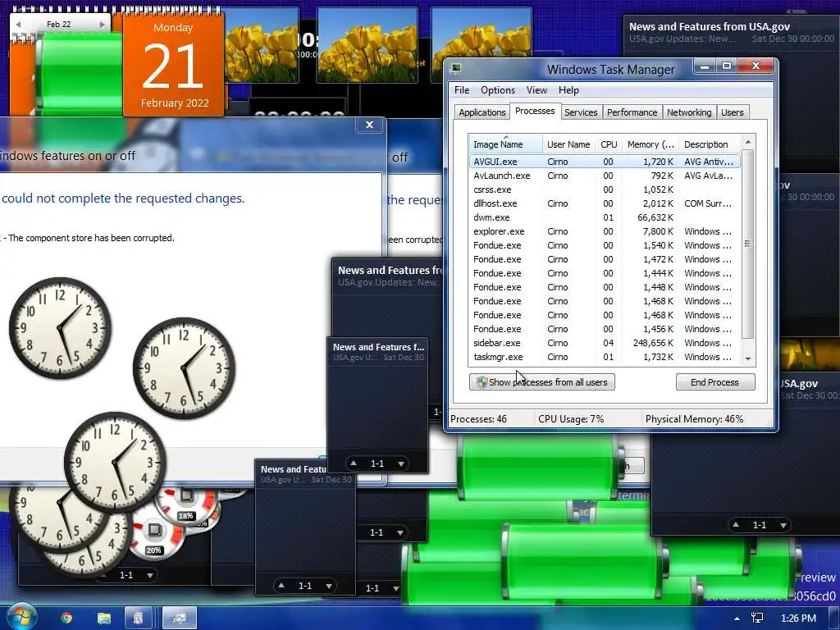Switch to the Networking tab
The height and width of the screenshot is (630, 840).
coord(689,112)
